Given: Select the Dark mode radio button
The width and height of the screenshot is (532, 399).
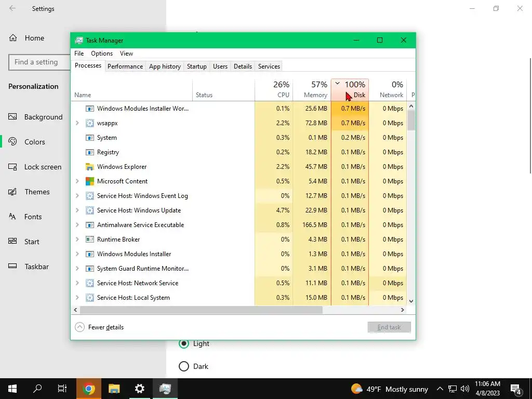Looking at the screenshot, I should [x=184, y=366].
